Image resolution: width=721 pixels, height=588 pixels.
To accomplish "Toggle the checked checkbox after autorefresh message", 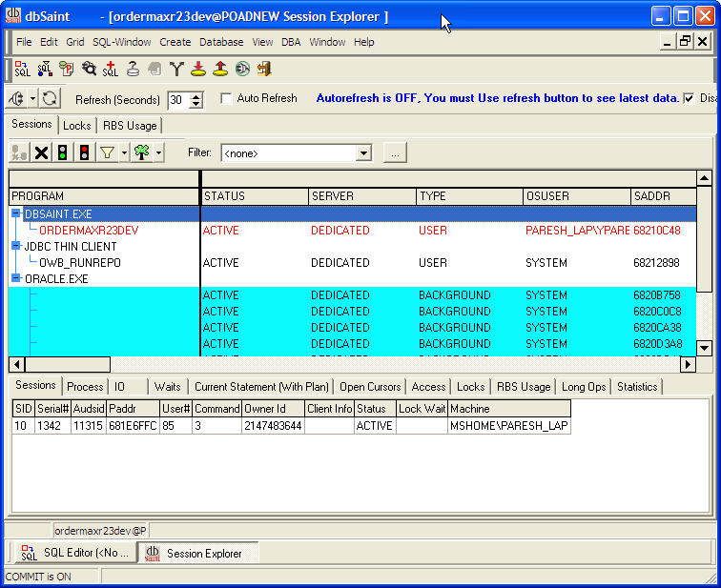I will click(689, 98).
